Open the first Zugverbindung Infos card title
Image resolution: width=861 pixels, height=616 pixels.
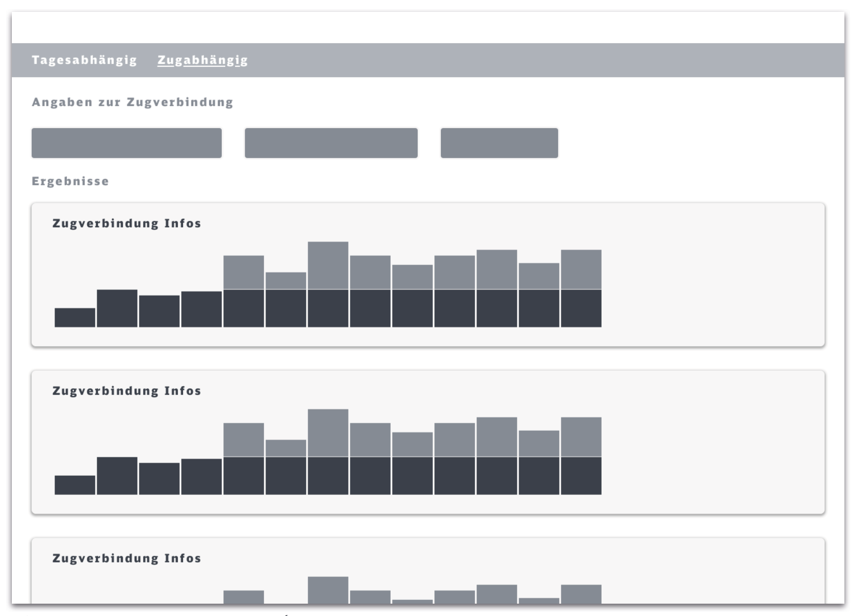pyautogui.click(x=127, y=223)
